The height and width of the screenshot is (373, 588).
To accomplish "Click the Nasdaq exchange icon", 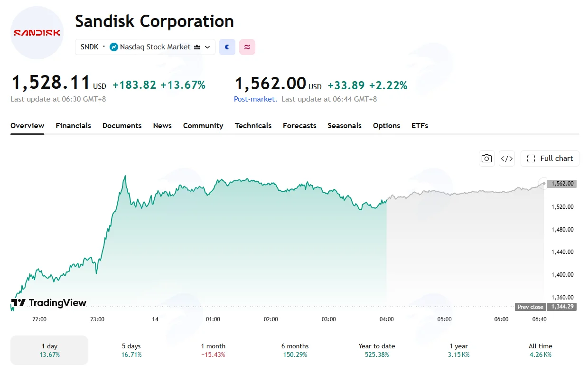I will pyautogui.click(x=114, y=47).
